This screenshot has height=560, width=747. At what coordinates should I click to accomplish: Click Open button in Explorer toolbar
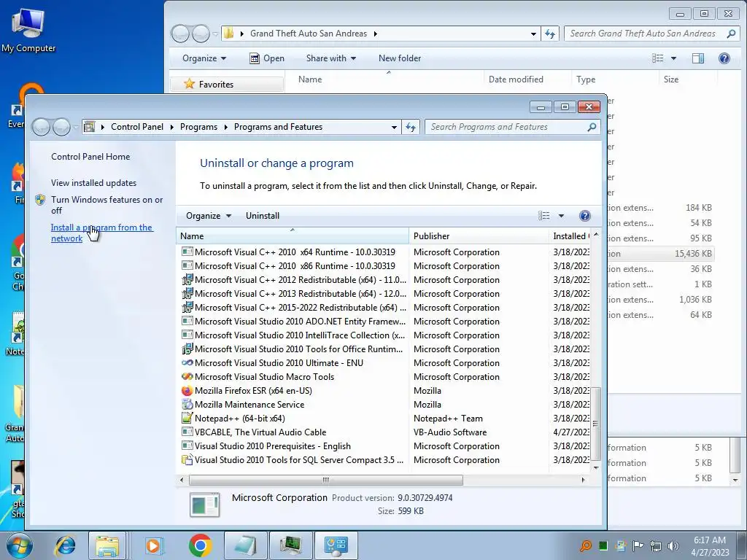point(267,58)
